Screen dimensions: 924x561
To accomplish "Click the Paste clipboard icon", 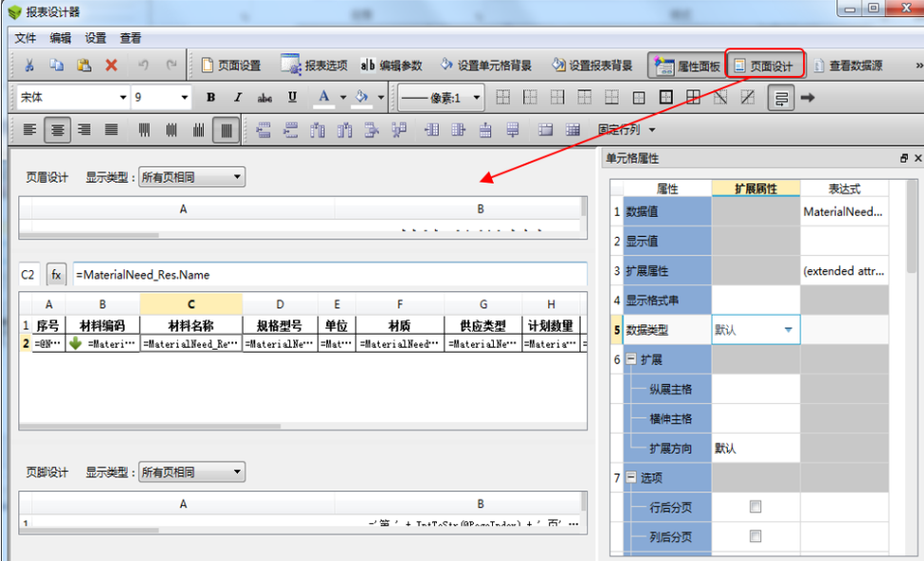I will coord(85,66).
